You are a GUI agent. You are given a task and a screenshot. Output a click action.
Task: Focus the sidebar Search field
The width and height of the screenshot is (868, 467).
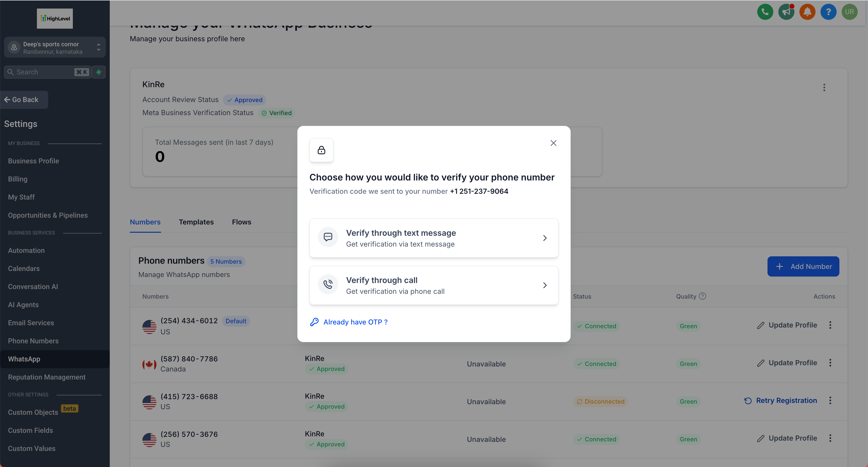47,72
